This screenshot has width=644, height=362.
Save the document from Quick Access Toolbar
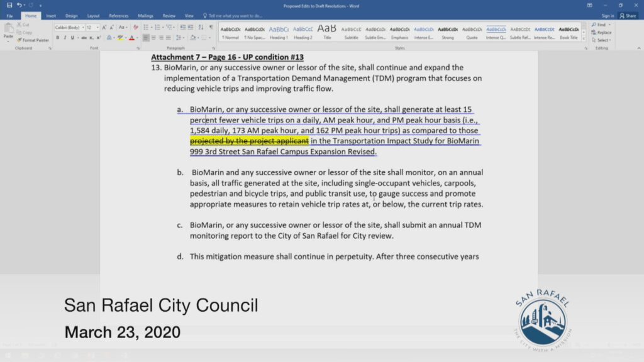(x=9, y=5)
